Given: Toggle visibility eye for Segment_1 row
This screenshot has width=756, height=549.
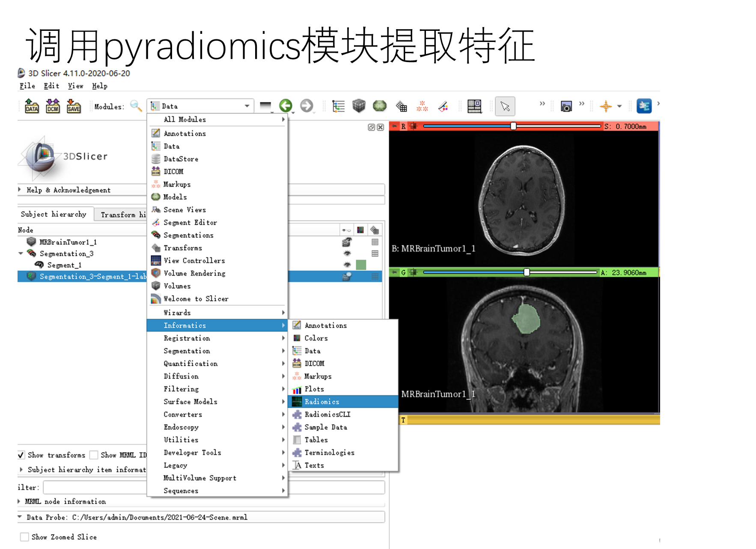Looking at the screenshot, I should point(347,265).
